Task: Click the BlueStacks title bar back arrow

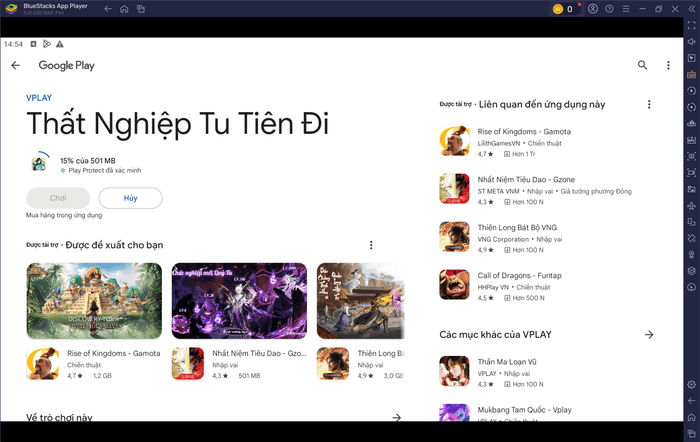Action: pos(108,8)
